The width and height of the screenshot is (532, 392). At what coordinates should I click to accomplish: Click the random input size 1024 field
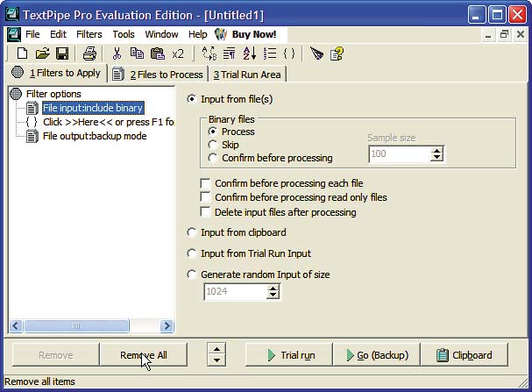click(x=236, y=292)
